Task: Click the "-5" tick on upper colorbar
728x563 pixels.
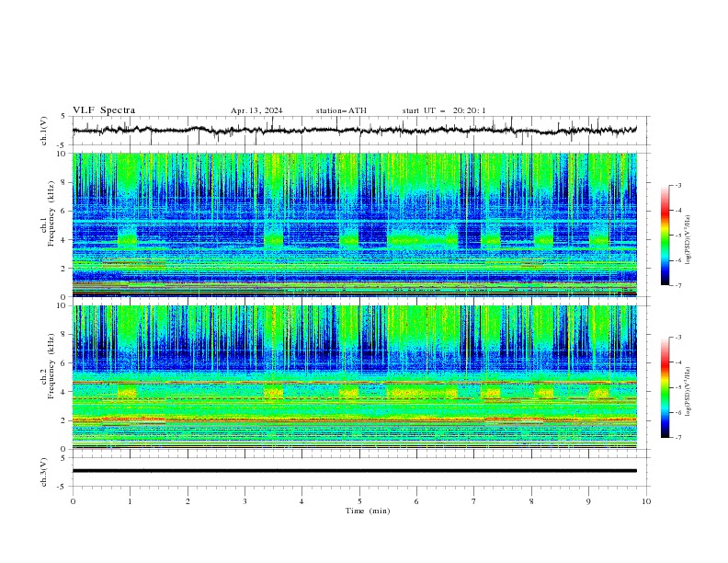Action: (x=678, y=236)
